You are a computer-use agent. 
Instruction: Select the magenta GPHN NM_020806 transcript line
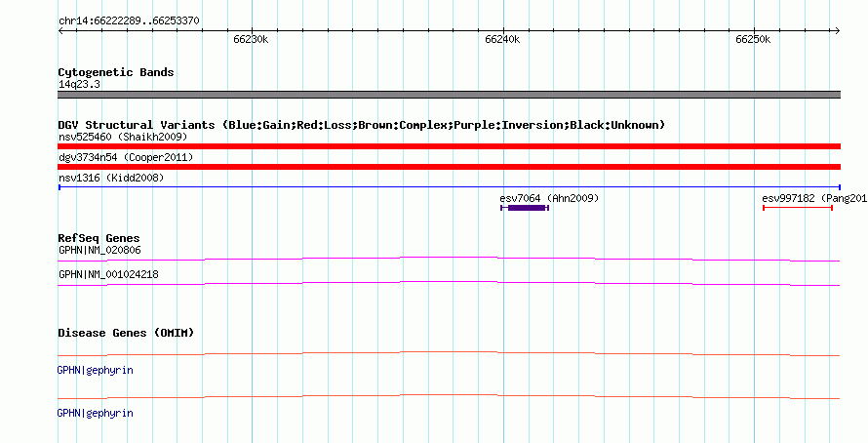pyautogui.click(x=449, y=259)
